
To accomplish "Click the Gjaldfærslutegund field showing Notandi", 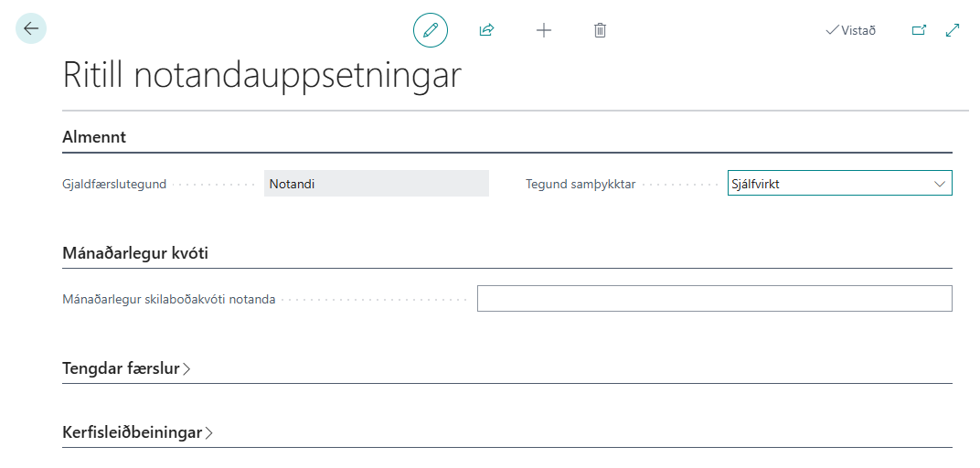I will click(377, 184).
